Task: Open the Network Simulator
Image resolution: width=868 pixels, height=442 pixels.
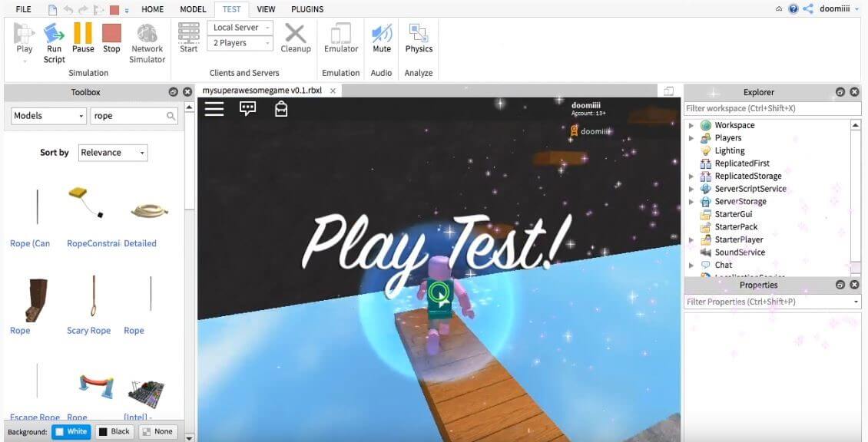Action: tap(147, 38)
